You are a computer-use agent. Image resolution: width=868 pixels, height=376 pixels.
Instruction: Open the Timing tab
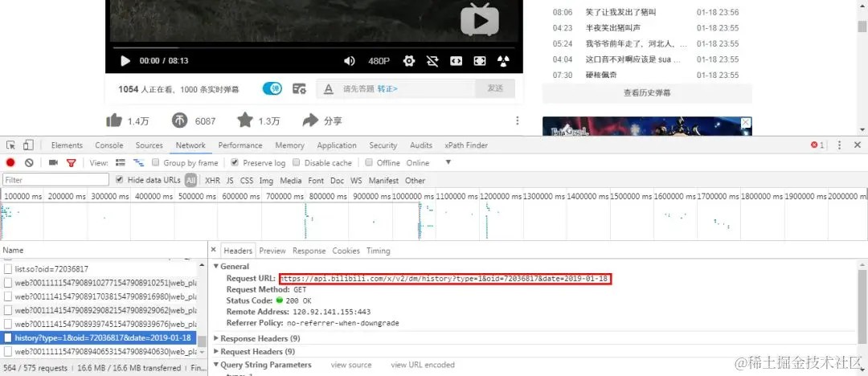coord(378,251)
